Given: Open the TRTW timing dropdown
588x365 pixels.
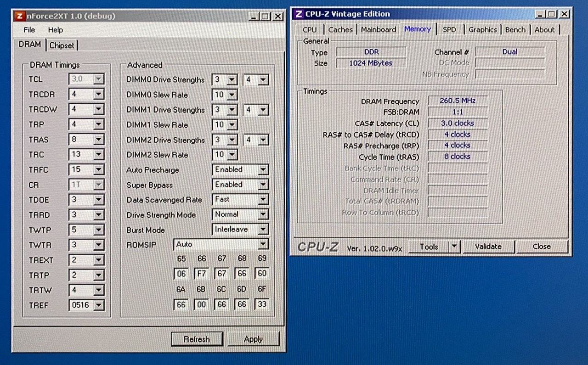Looking at the screenshot, I should (86, 290).
